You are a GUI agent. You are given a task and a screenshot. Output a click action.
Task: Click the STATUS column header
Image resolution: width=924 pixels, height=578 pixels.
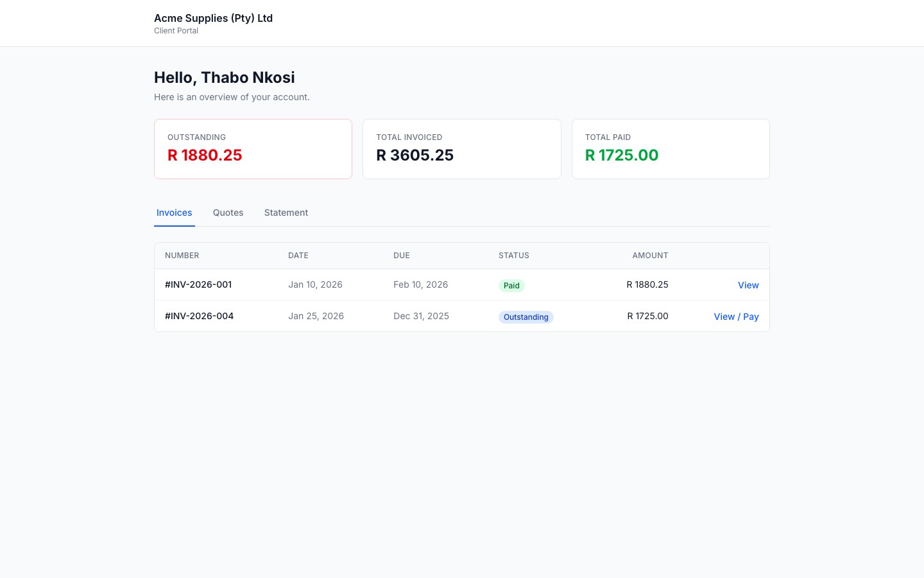pos(513,255)
